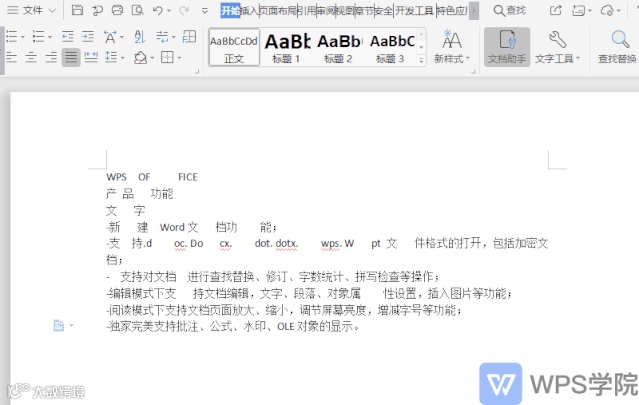
Task: Click the 查找 search command box
Action: (x=510, y=10)
